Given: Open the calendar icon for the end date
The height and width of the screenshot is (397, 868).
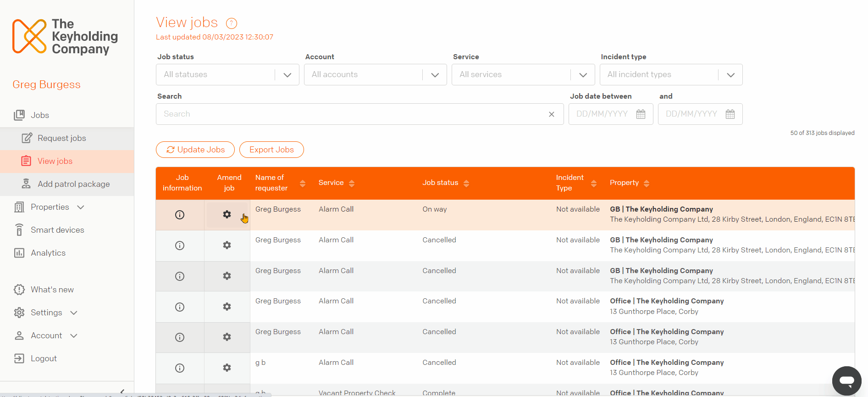Looking at the screenshot, I should coord(730,114).
